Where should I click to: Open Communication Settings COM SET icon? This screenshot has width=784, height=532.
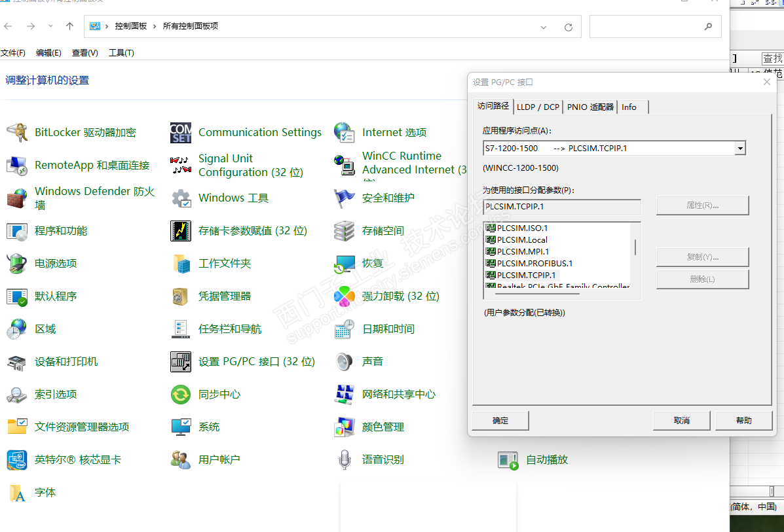[181, 132]
